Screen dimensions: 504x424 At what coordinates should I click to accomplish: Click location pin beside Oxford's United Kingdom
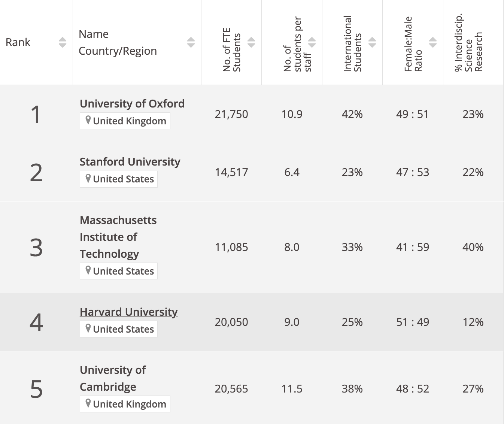(x=88, y=120)
